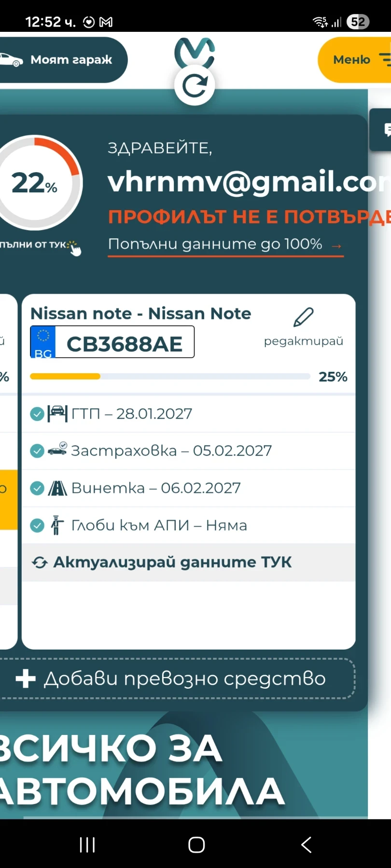This screenshot has height=868, width=391.
Task: Tap the circular refresh arrow icon
Action: point(195,85)
